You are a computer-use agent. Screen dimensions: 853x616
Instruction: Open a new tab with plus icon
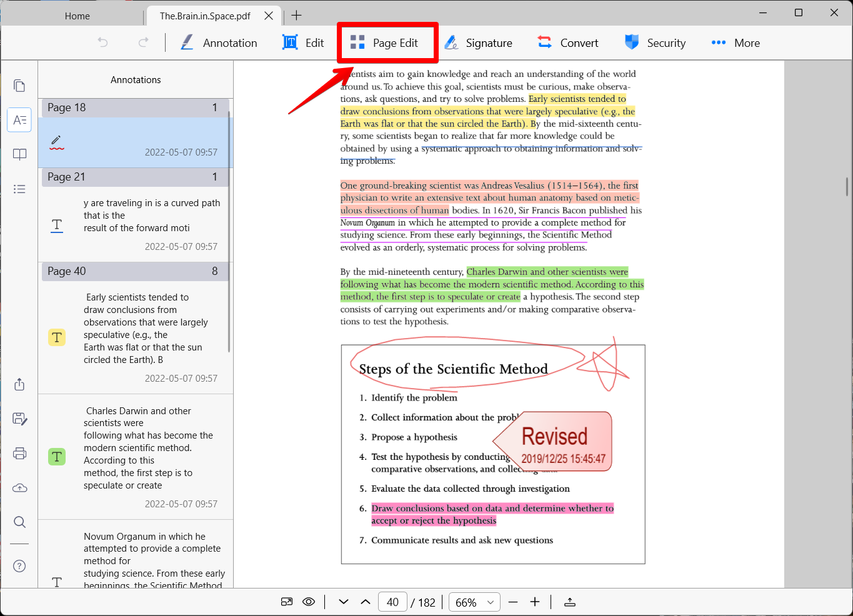pyautogui.click(x=296, y=16)
